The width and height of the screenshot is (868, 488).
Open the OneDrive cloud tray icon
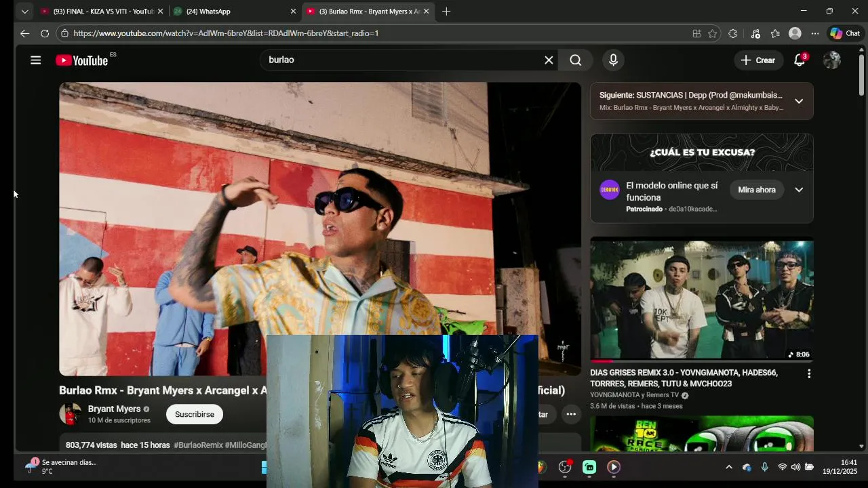(x=747, y=467)
